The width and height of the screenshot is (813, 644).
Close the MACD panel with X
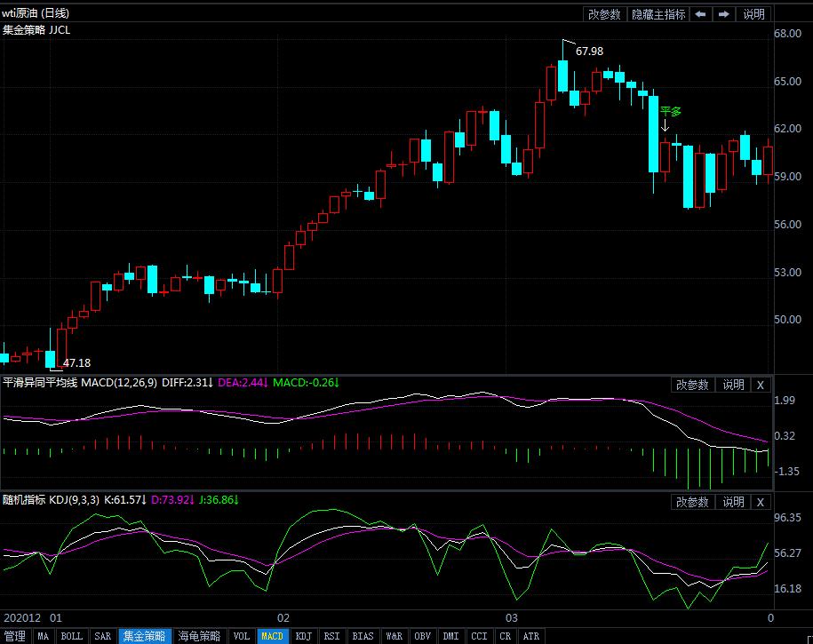tap(760, 385)
